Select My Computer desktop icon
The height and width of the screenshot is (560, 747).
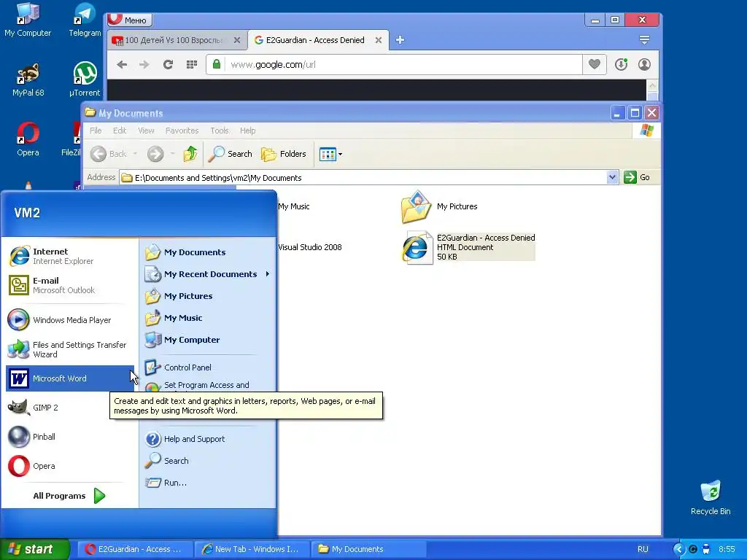point(28,20)
